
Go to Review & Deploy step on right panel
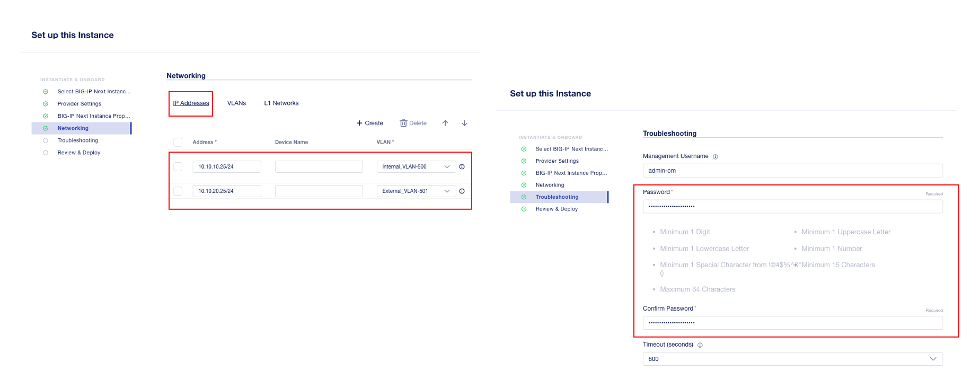pyautogui.click(x=557, y=209)
